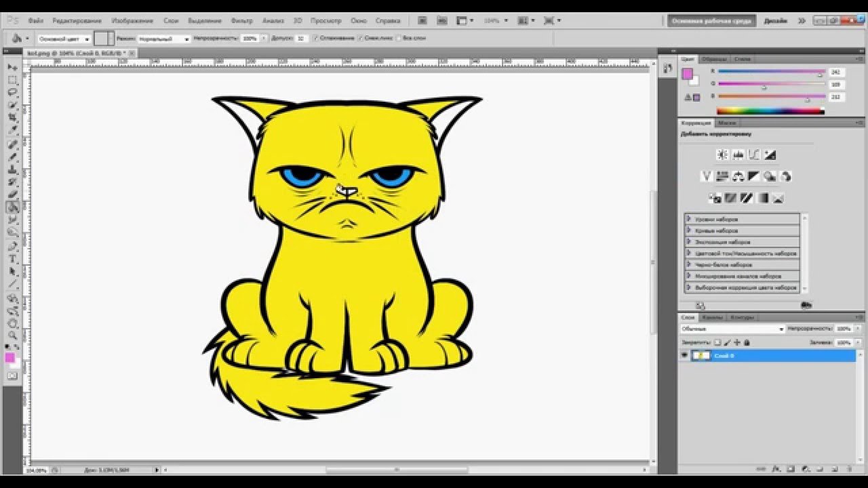
Task: Click the Основная рабочая среда workspace button
Action: tap(712, 21)
